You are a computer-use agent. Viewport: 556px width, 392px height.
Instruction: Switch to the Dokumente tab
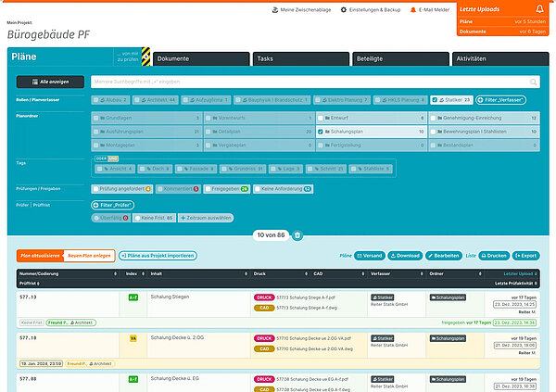pyautogui.click(x=197, y=58)
